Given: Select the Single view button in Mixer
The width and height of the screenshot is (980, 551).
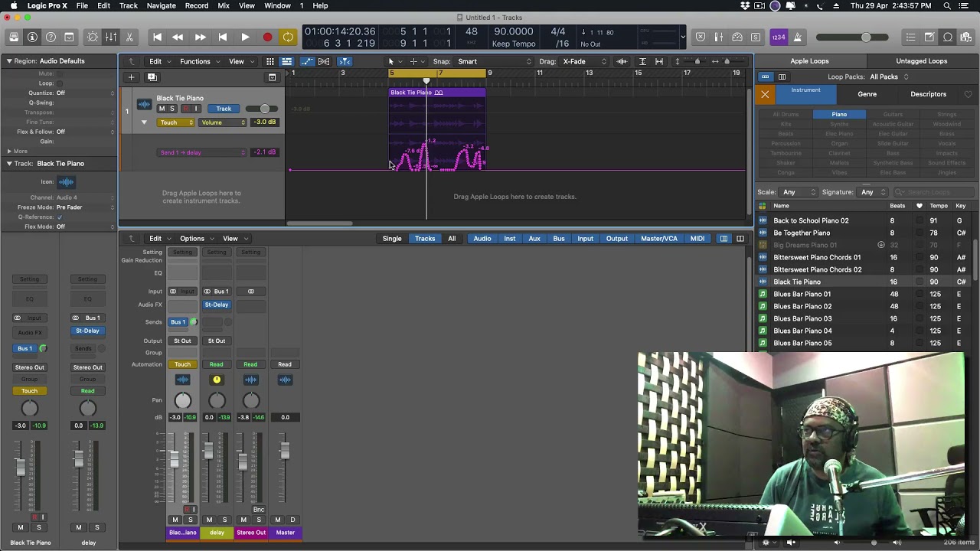Looking at the screenshot, I should coord(392,239).
